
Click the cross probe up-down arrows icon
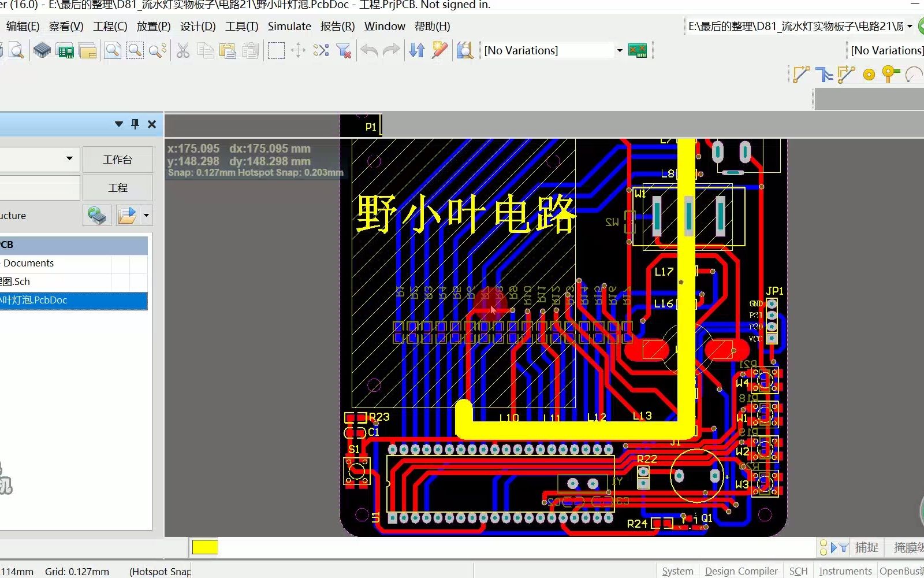(x=417, y=51)
